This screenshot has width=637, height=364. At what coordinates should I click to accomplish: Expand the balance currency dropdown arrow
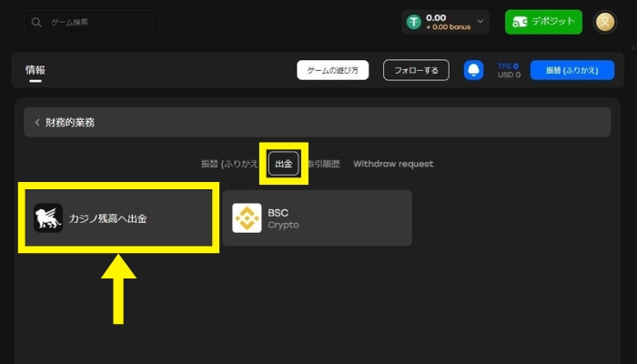click(x=480, y=21)
